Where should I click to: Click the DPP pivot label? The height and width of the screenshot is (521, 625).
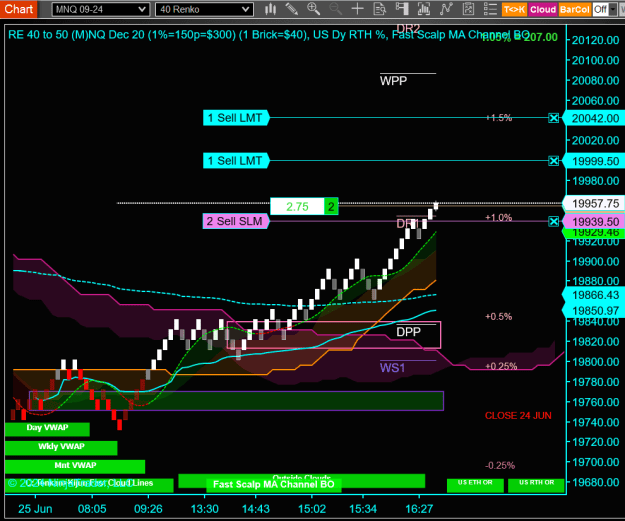(409, 332)
